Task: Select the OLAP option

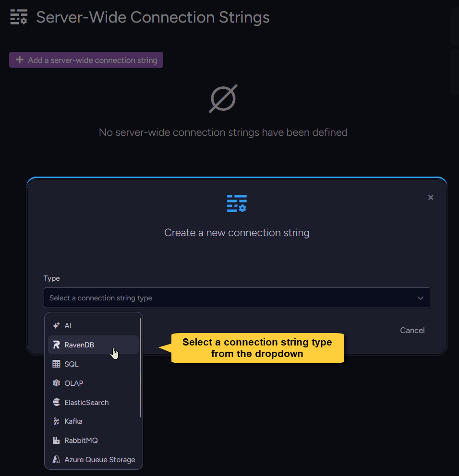Action: coord(93,383)
